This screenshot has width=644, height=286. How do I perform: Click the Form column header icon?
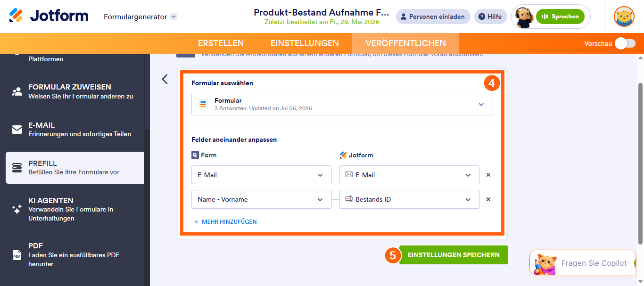coord(195,155)
